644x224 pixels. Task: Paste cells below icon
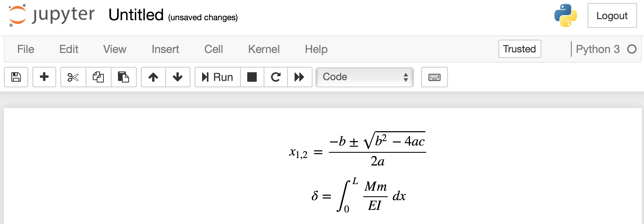[123, 77]
